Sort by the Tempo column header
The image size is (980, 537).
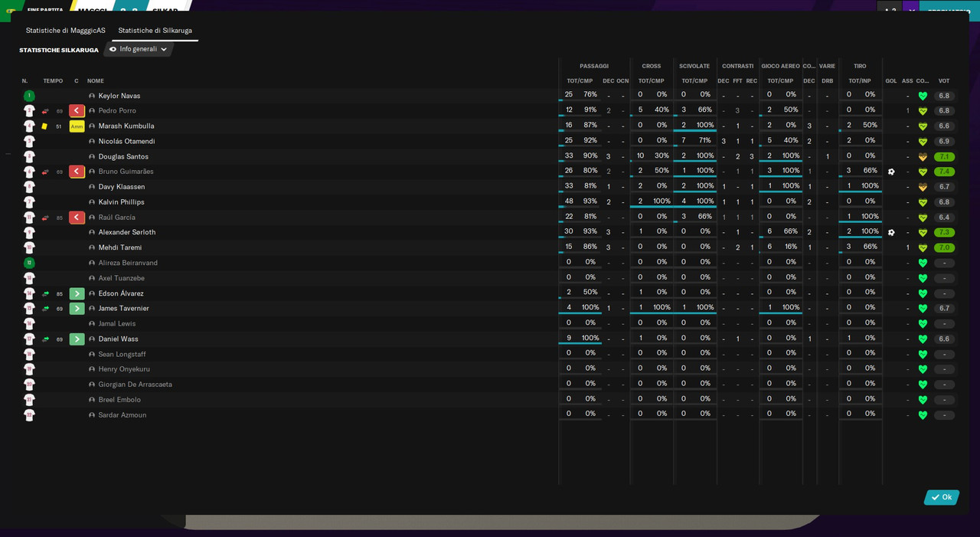coord(53,81)
